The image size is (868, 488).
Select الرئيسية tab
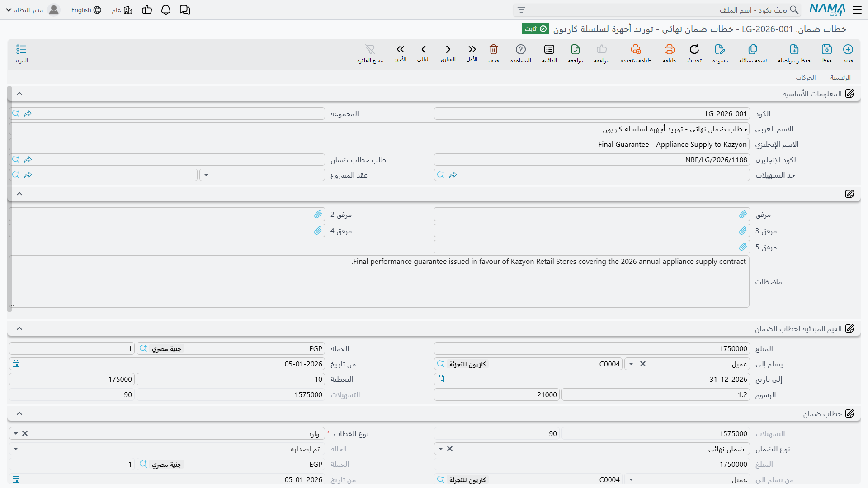tap(840, 78)
